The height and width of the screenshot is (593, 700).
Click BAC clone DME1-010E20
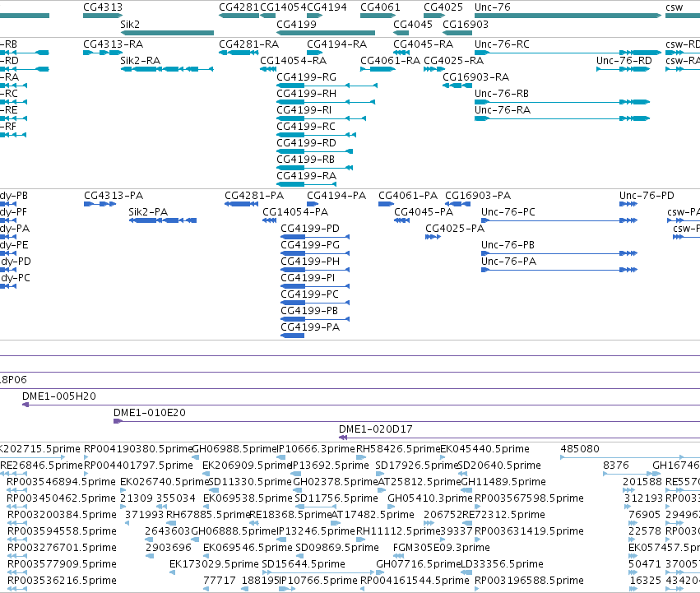point(150,413)
